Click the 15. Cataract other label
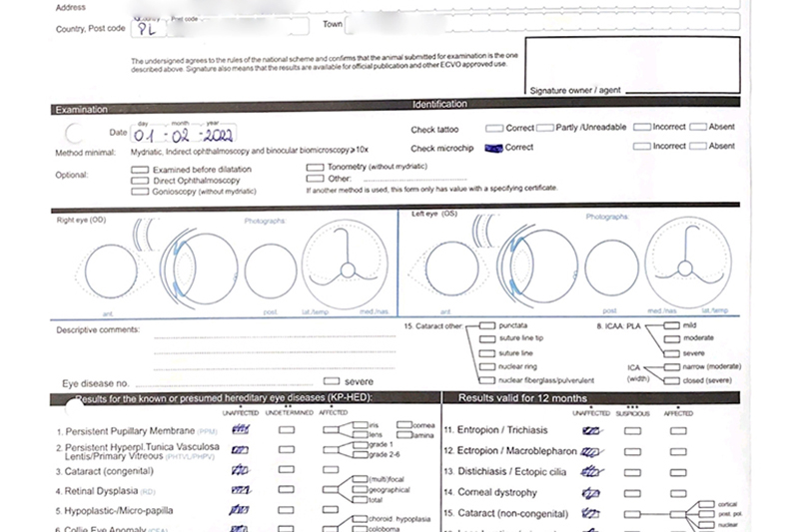This screenshot has width=799, height=532. (433, 325)
